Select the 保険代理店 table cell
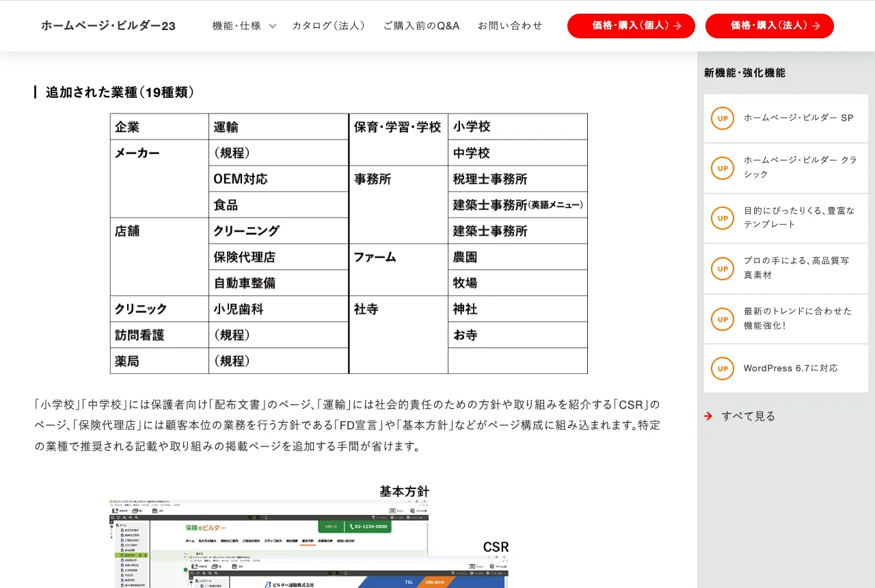Viewport: 875px width, 588px height. click(279, 257)
